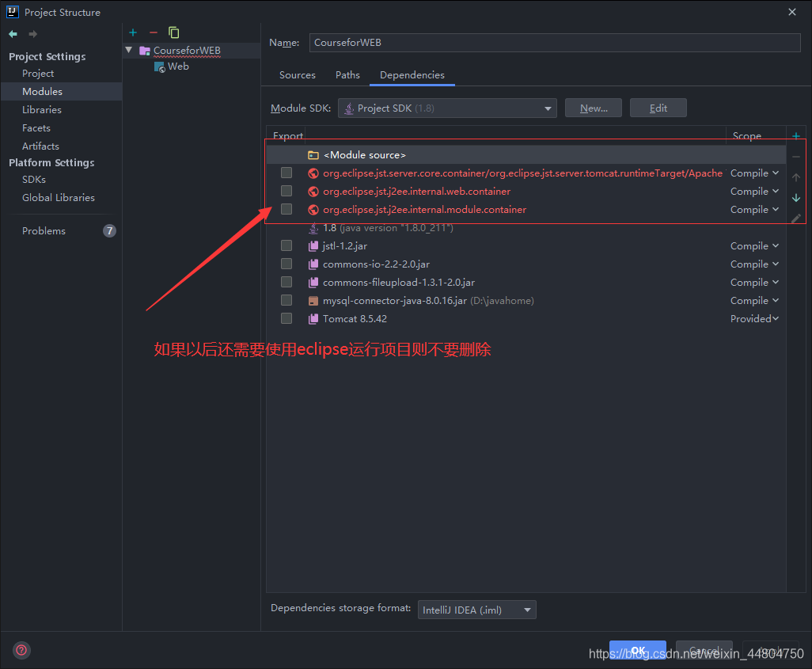Add a new module with plus icon
This screenshot has width=812, height=669.
click(x=133, y=32)
